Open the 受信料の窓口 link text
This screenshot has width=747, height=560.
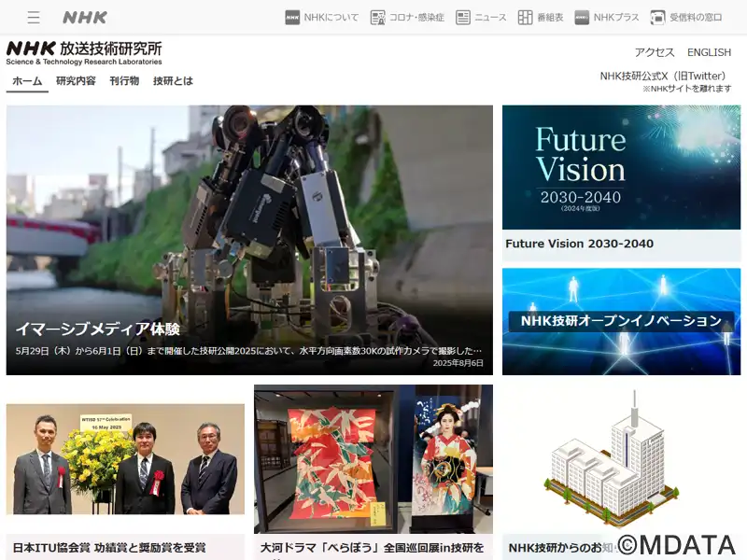696,18
